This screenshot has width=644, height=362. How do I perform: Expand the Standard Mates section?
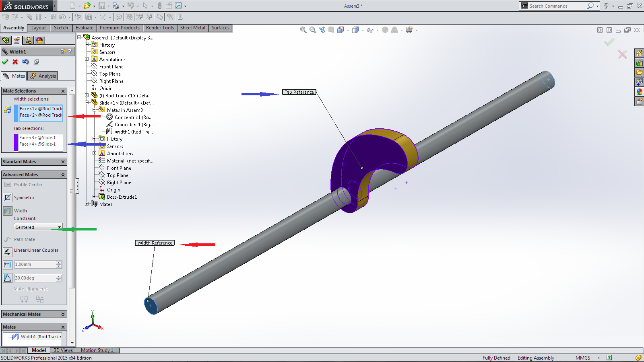click(x=63, y=162)
